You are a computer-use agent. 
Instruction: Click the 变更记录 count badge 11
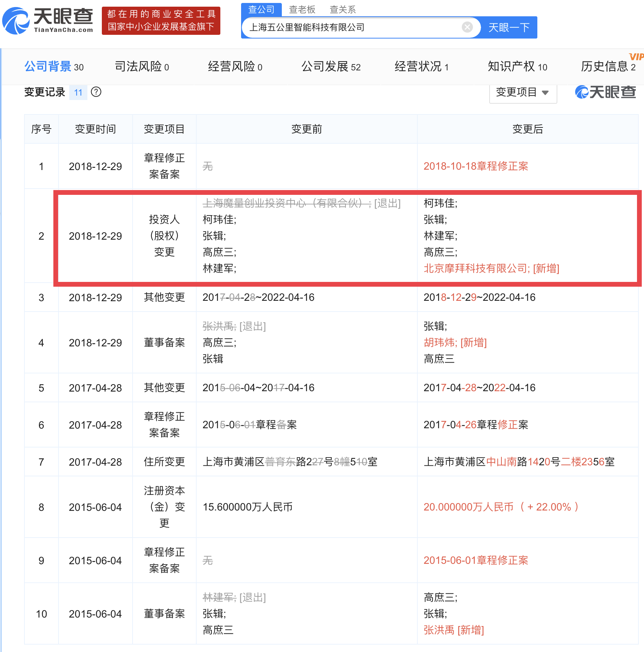pos(78,92)
